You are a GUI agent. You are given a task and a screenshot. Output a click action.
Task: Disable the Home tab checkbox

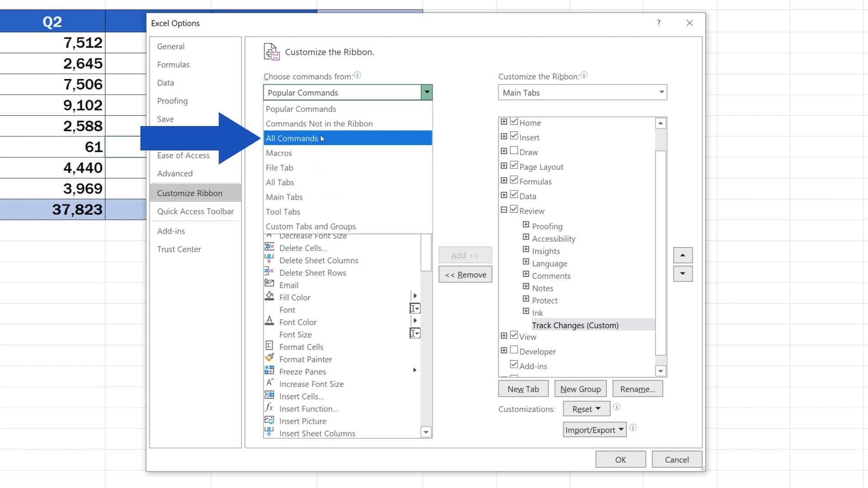(514, 121)
